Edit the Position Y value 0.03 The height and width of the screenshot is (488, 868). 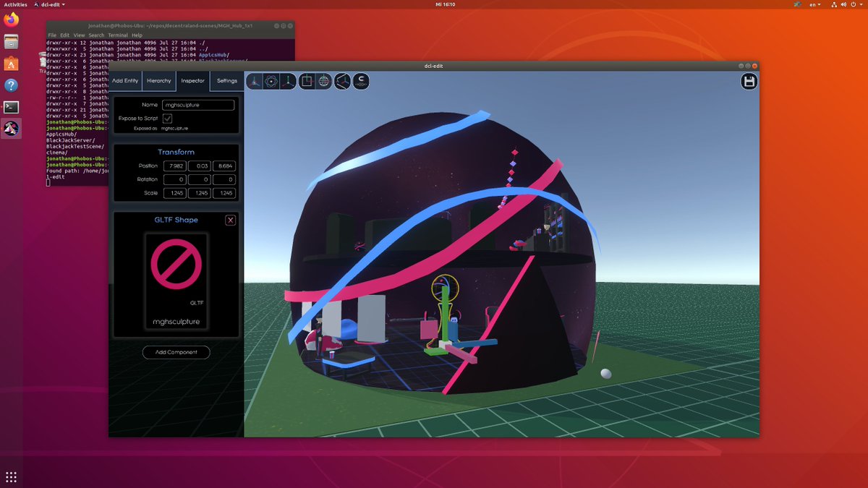[x=200, y=166]
